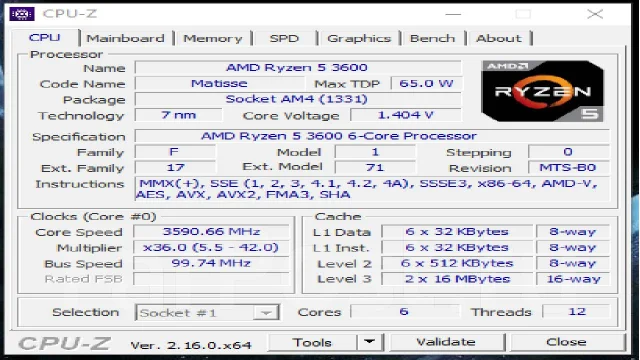Click the Validate button
The image size is (640, 360).
[x=446, y=342]
